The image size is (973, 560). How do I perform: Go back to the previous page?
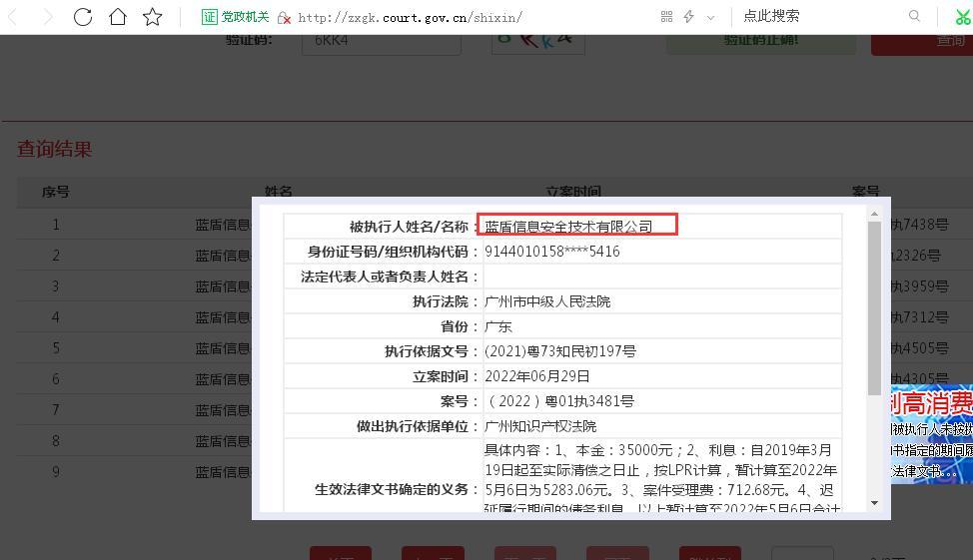[x=12, y=17]
